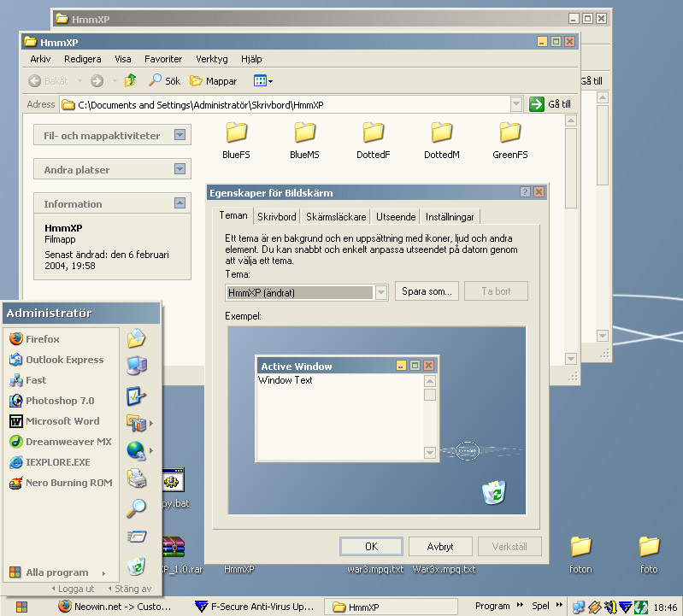The height and width of the screenshot is (616, 683).
Task: Open the DottedF folder
Action: point(374,140)
